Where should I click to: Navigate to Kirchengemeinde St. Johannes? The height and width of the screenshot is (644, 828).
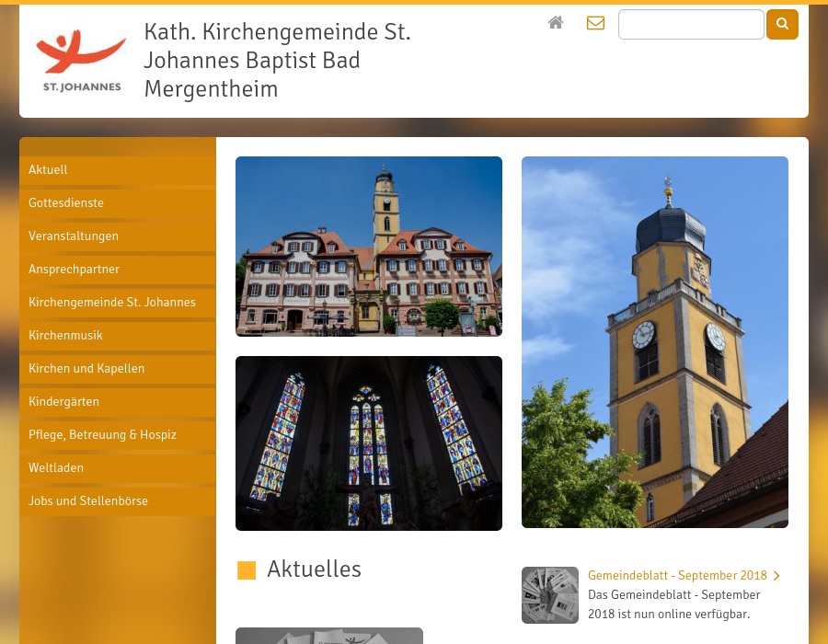click(x=112, y=302)
